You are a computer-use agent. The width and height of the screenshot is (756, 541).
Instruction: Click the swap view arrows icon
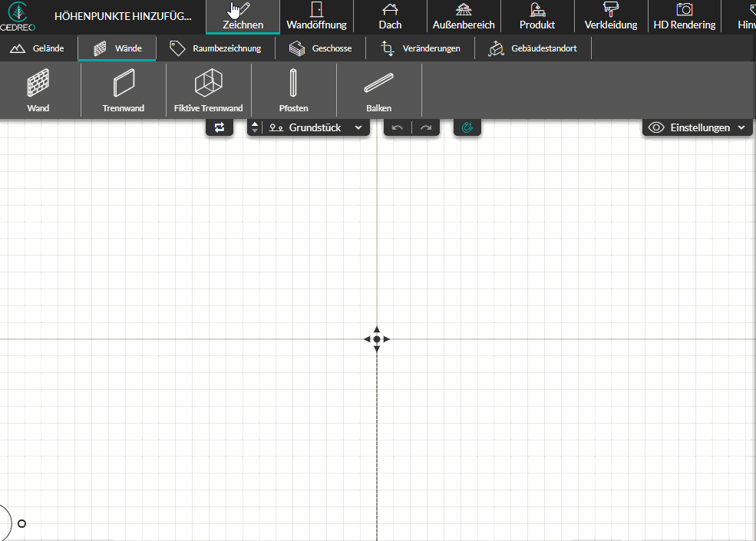220,127
